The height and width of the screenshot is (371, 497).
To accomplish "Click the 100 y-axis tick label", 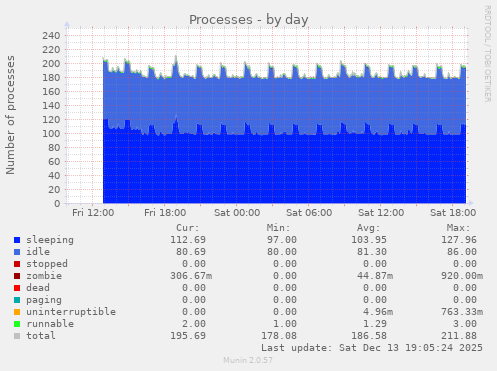I will [51, 133].
